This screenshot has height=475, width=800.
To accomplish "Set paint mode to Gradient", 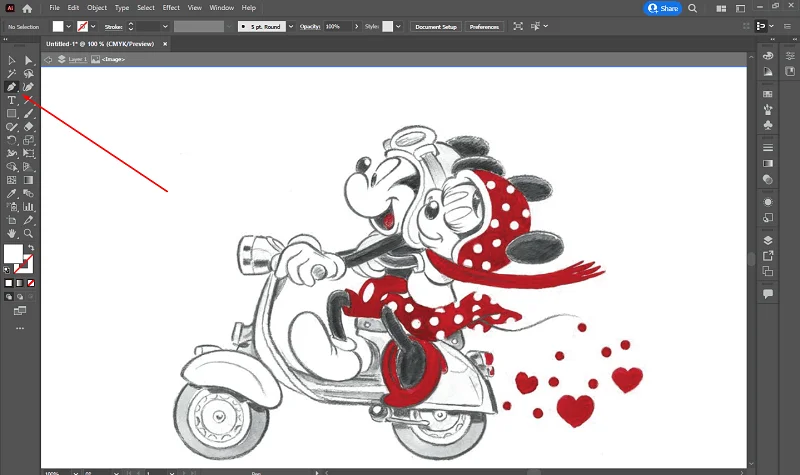I will pos(19,283).
